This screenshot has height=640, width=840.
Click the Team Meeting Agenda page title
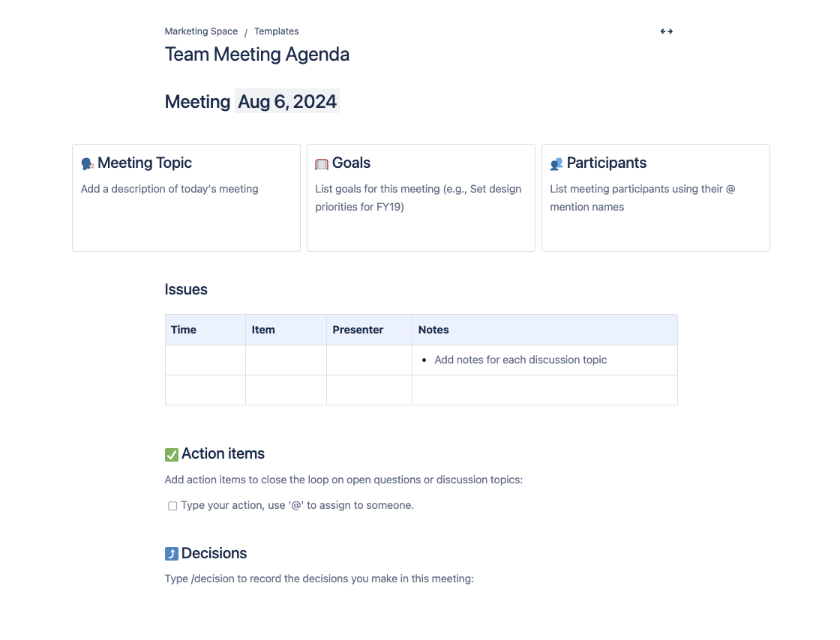[x=256, y=54]
